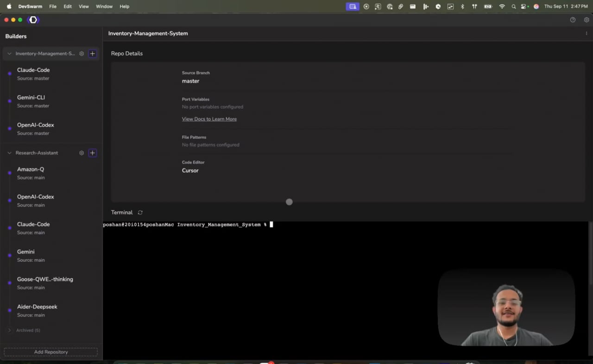Click the Siri colorful icon in menu bar
Screen dimensions: 593x364
point(536,6)
